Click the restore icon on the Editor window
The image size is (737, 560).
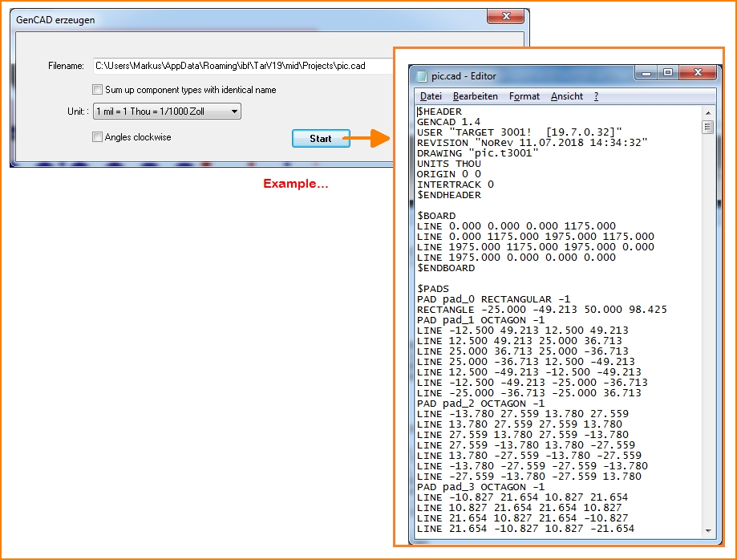coord(667,72)
